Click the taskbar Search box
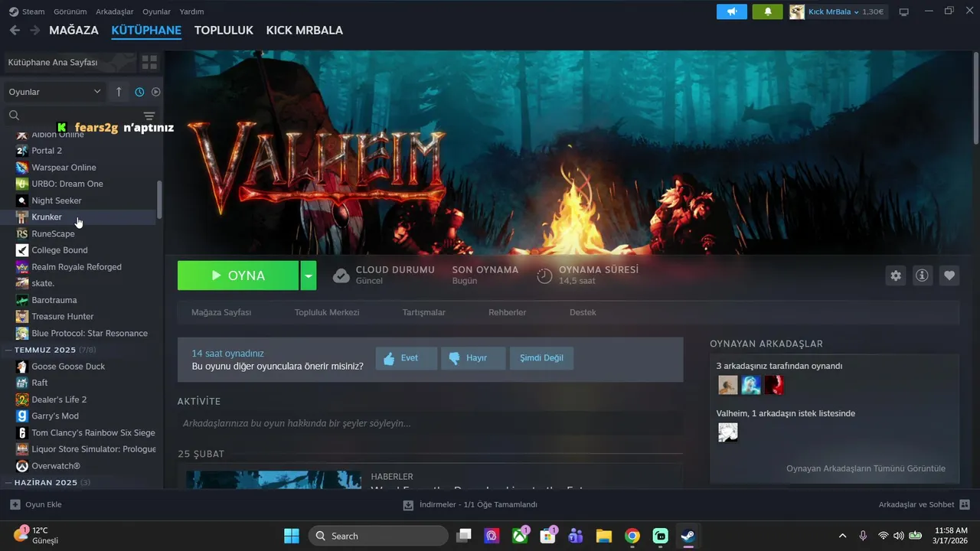 pyautogui.click(x=378, y=536)
